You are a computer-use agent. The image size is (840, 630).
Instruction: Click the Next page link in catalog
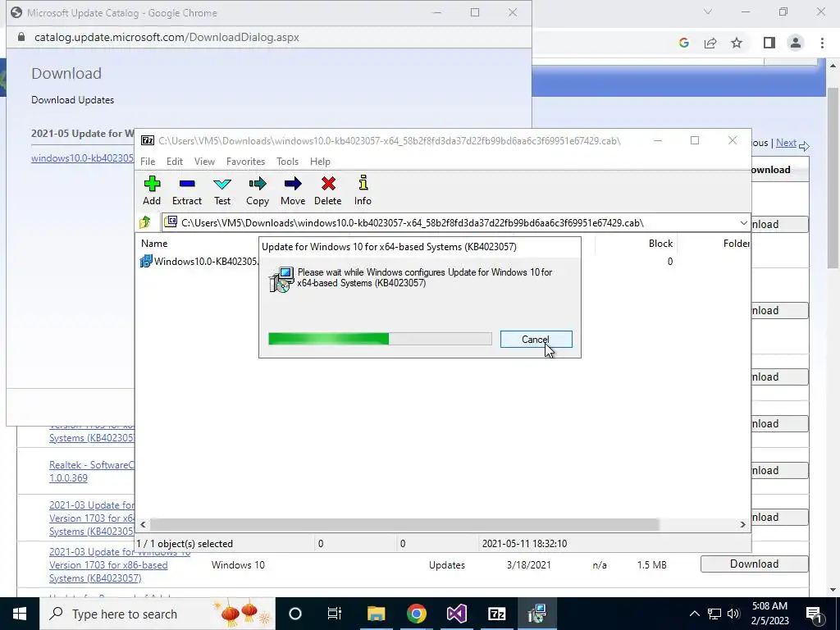(x=786, y=143)
